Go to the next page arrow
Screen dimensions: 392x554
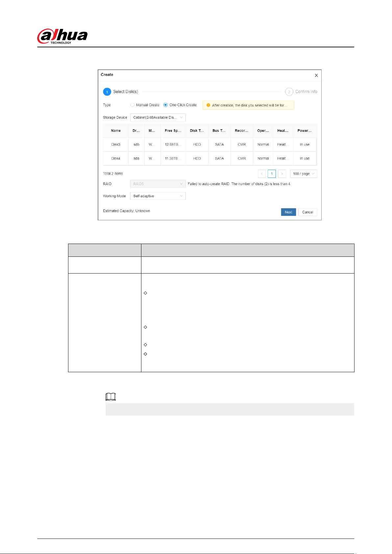[282, 174]
